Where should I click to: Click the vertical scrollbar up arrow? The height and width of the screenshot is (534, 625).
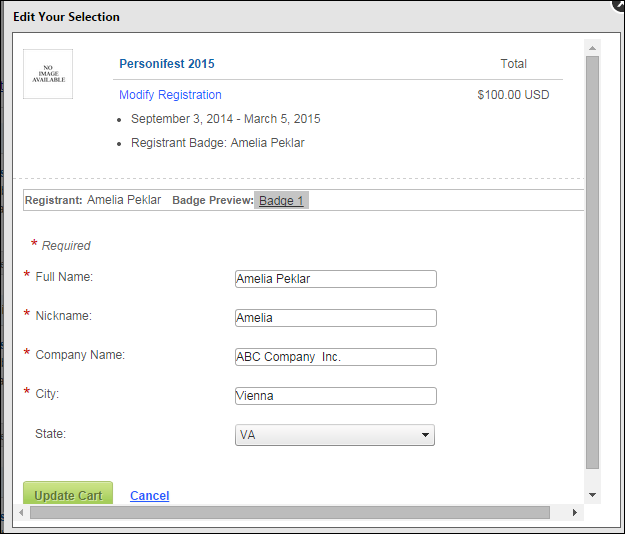coord(592,48)
